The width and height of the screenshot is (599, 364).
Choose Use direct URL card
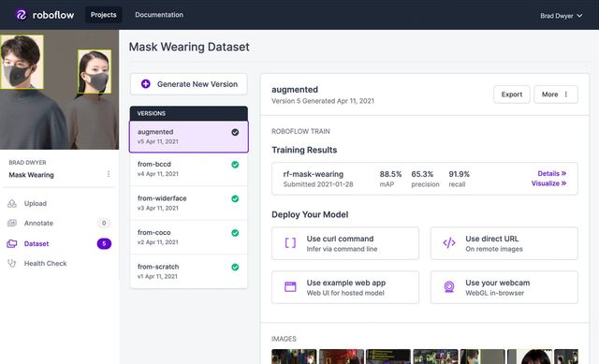click(504, 243)
